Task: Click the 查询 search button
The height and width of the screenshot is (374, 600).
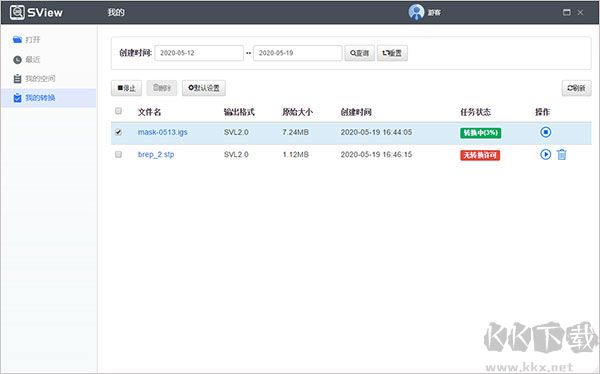Action: click(x=359, y=53)
